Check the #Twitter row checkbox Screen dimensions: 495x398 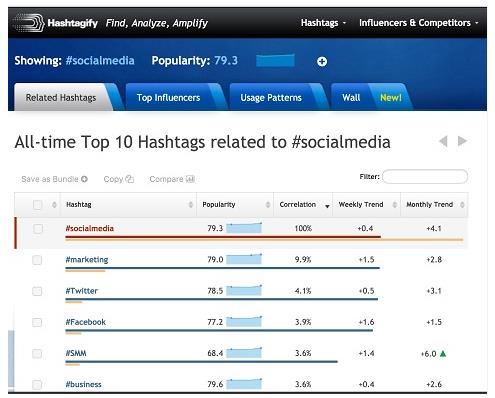pos(37,291)
